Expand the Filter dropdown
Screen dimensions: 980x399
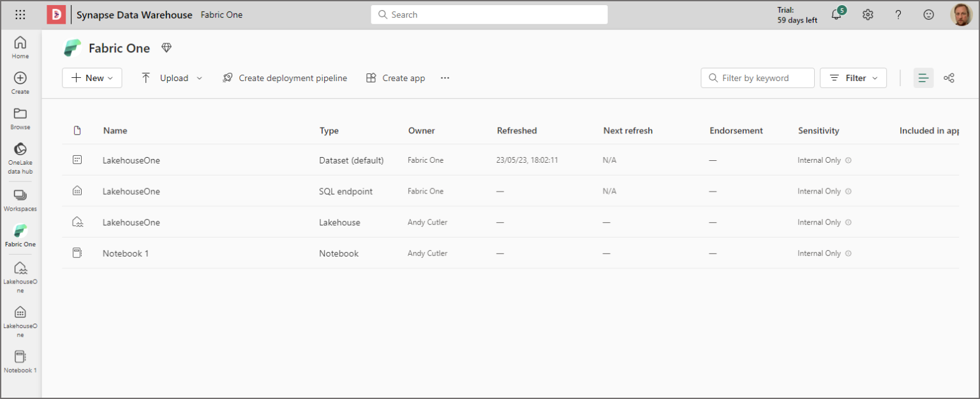[853, 77]
